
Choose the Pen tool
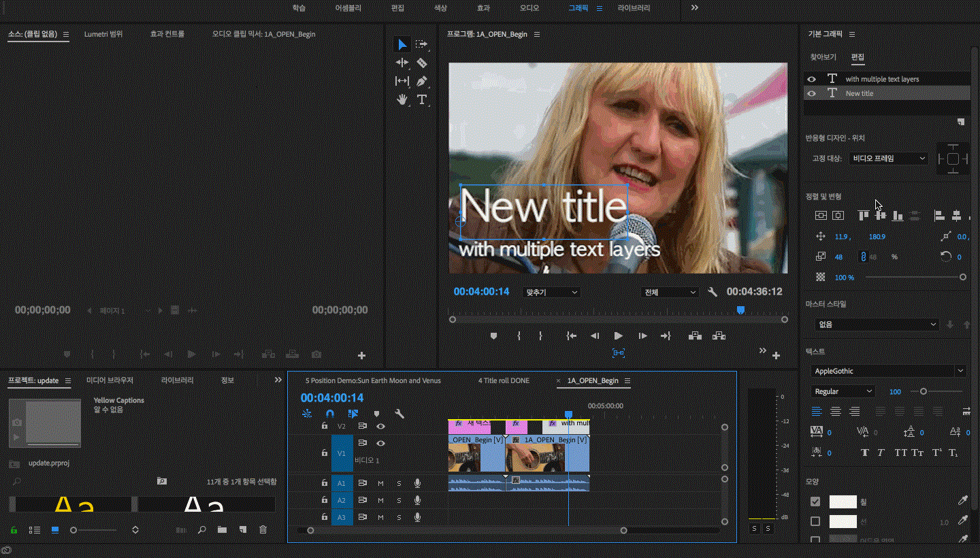click(422, 81)
